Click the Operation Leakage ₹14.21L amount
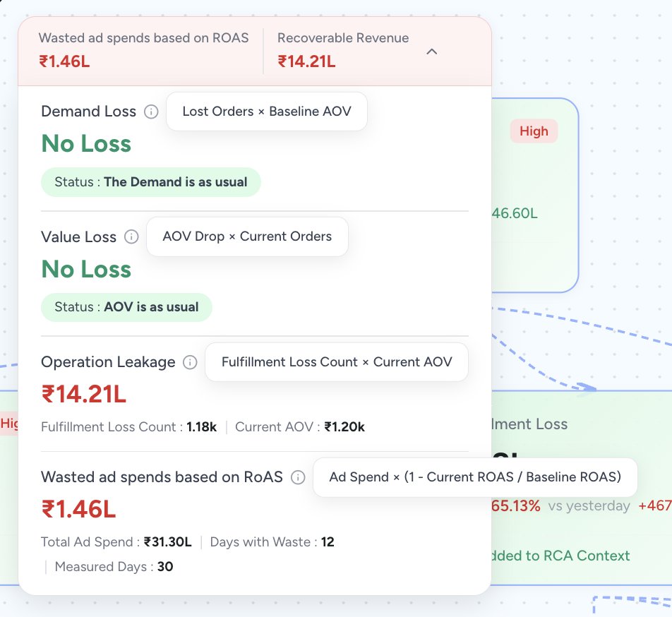The height and width of the screenshot is (617, 672). 84,394
